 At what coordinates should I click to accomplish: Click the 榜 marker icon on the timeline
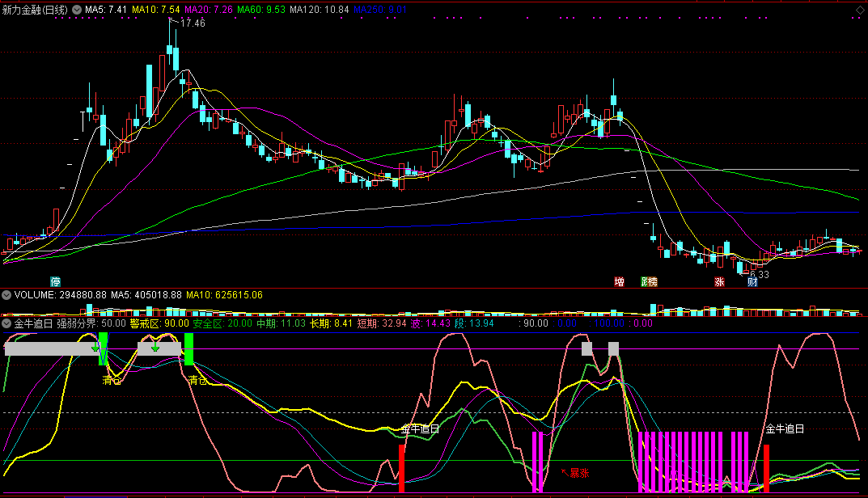pyautogui.click(x=653, y=281)
